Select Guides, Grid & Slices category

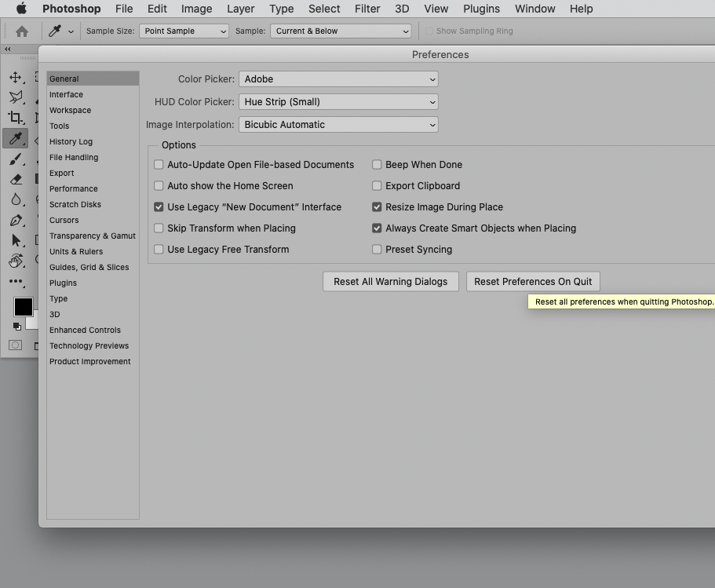point(93,268)
